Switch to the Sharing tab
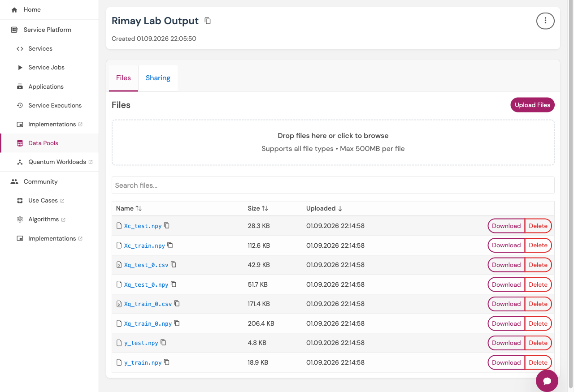Image resolution: width=574 pixels, height=392 pixels. (158, 78)
